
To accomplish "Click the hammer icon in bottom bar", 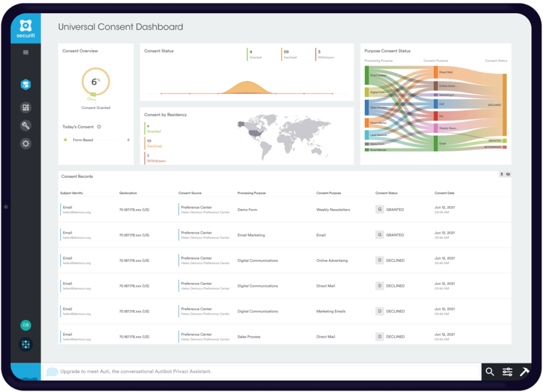I will point(524,372).
